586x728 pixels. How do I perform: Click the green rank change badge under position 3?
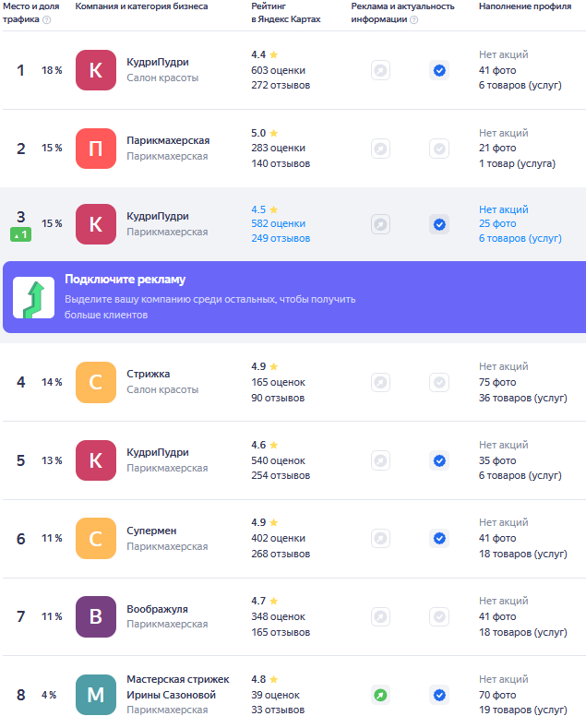coord(20,234)
